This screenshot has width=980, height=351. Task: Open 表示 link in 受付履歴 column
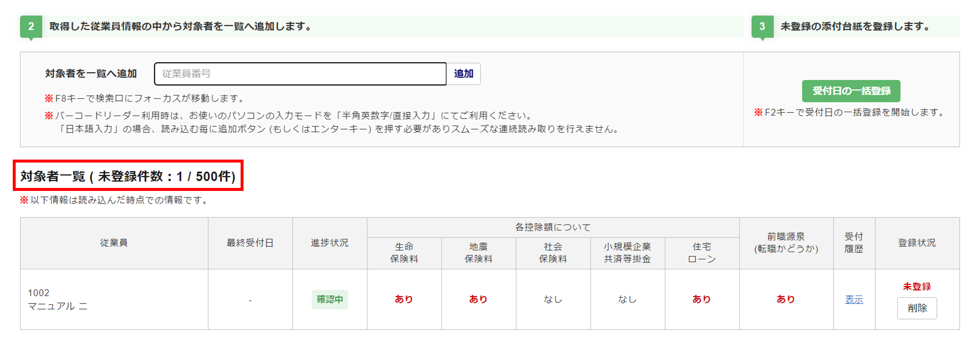854,300
